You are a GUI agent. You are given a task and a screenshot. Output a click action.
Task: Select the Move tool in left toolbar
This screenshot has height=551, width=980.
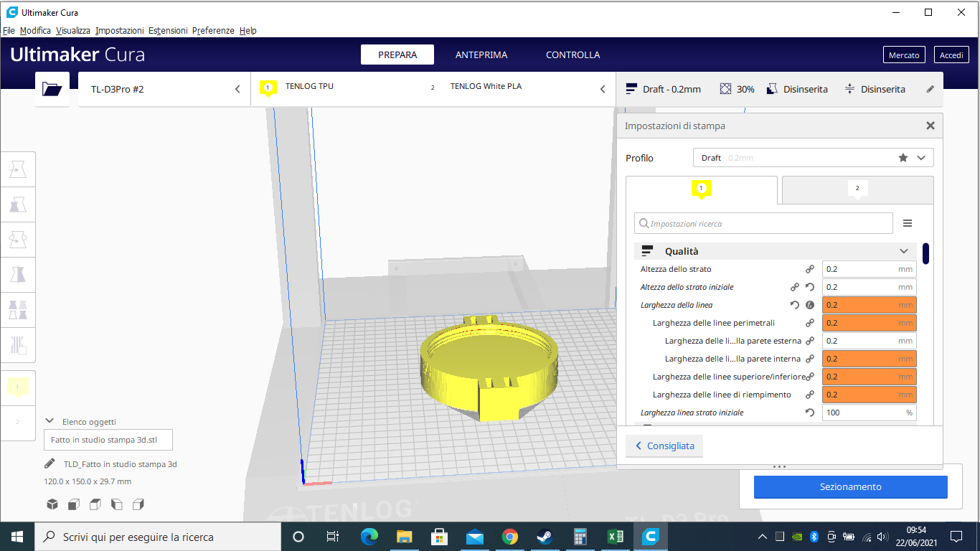18,170
